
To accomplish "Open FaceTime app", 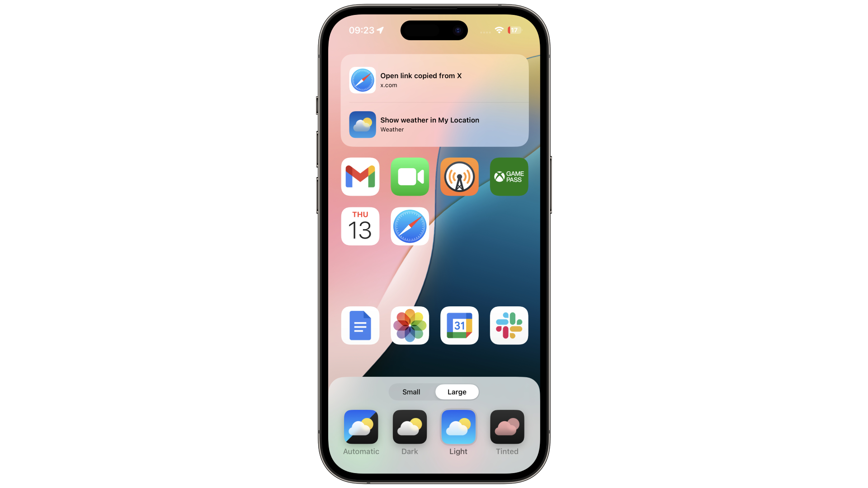I will click(x=410, y=176).
